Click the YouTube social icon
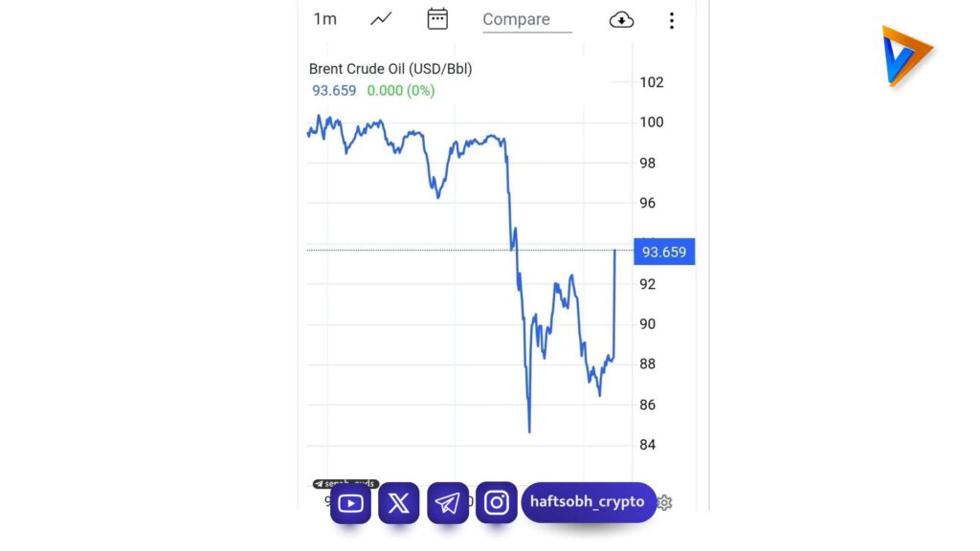Viewport: 980px width, 551px height. coord(350,503)
